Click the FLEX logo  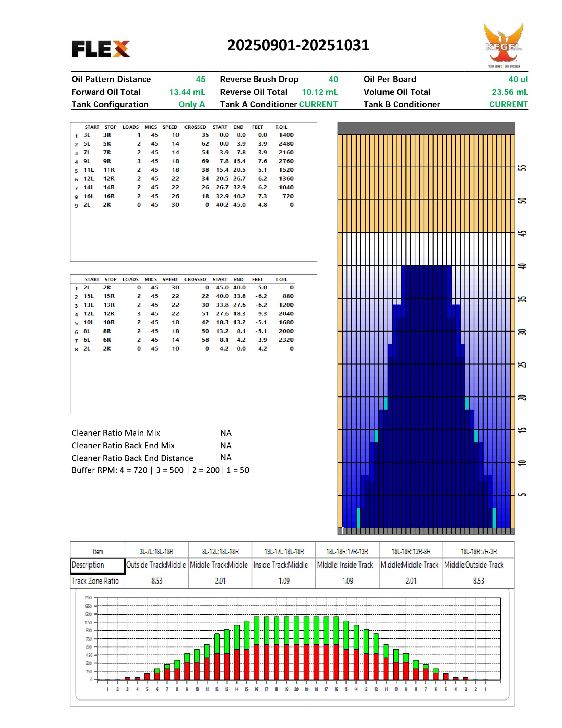101,49
